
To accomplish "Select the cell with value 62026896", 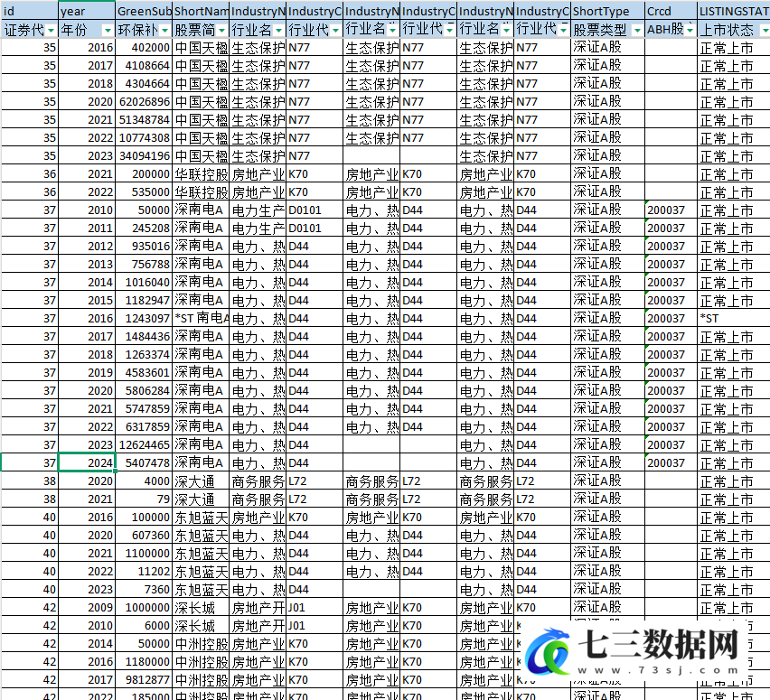I will coord(144,101).
